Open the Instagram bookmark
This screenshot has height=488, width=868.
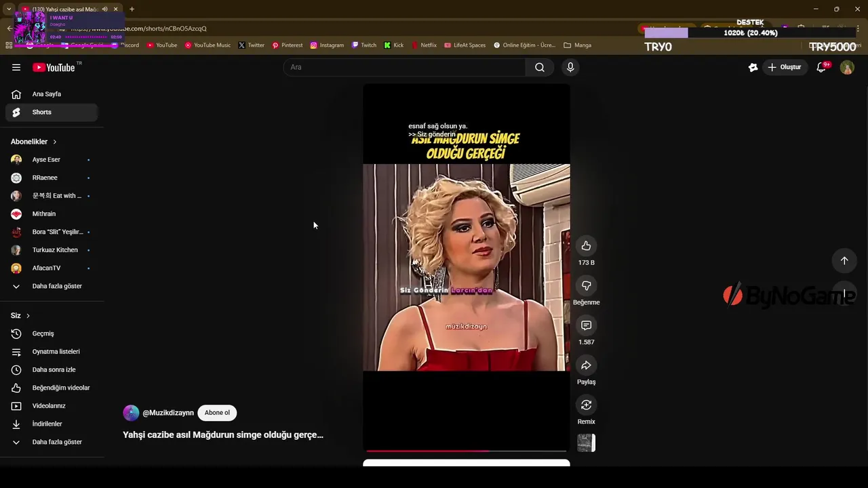327,45
